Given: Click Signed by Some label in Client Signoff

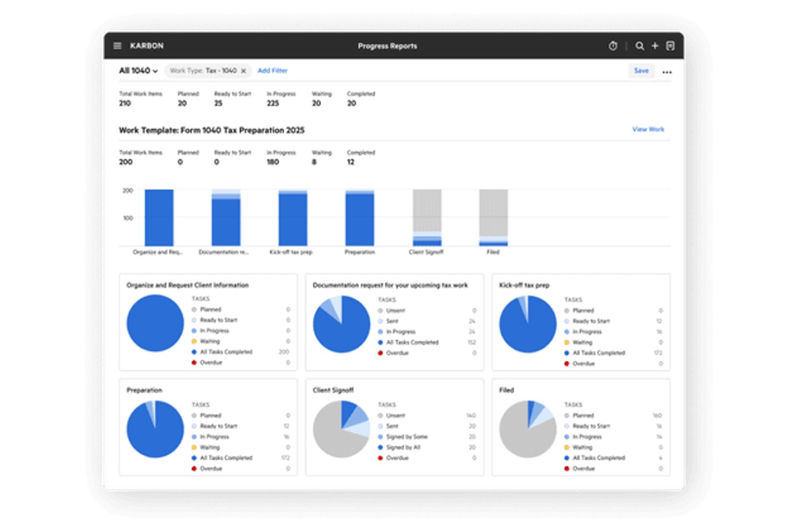Looking at the screenshot, I should pyautogui.click(x=407, y=437).
